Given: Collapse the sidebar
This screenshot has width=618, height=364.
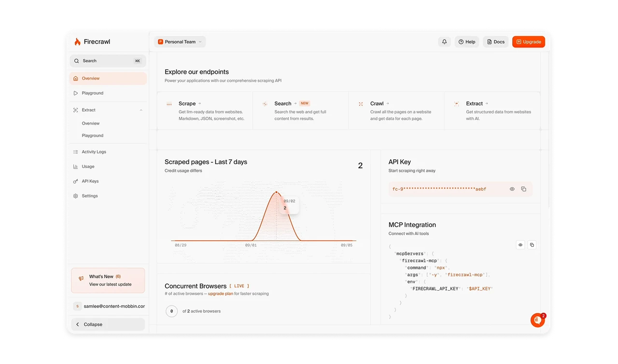Looking at the screenshot, I should tap(108, 324).
